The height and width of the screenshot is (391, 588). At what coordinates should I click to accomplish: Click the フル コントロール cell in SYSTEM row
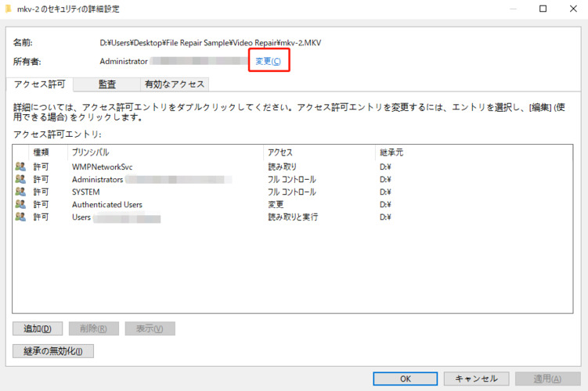tap(292, 192)
